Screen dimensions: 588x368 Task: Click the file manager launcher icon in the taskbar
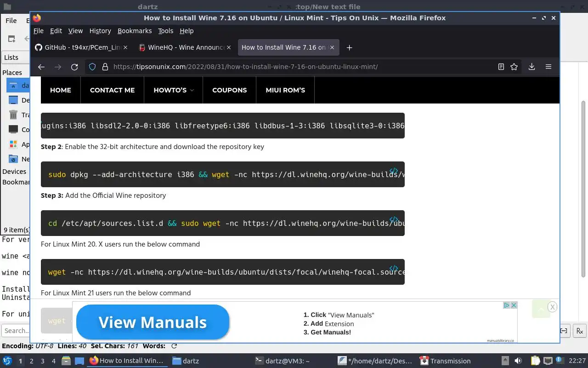(x=66, y=361)
